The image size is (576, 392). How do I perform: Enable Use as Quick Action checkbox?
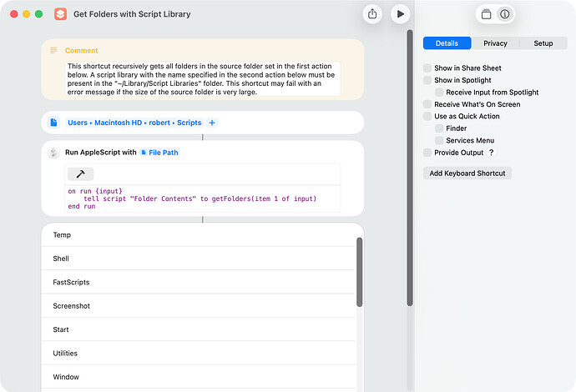[x=427, y=117]
